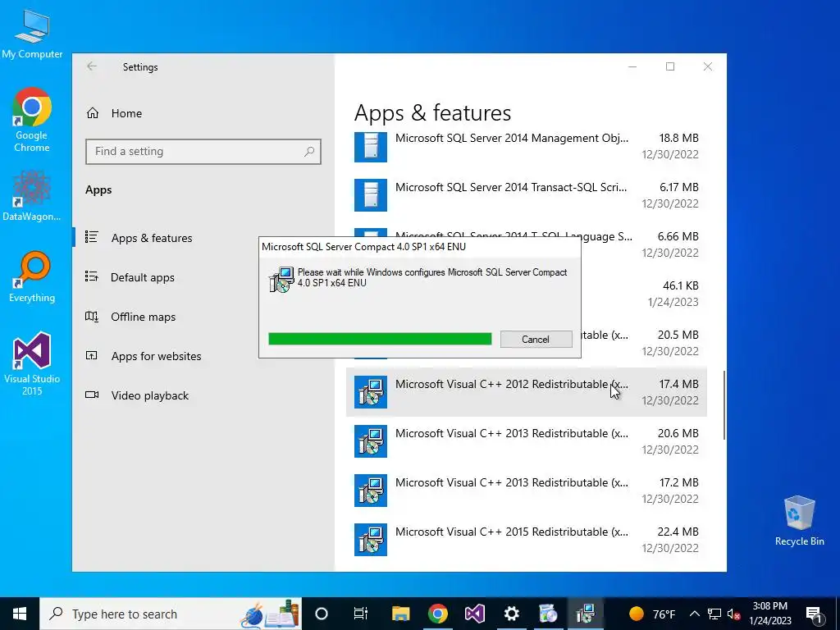Click icon of SQL Server 2014 Transact-SQL entry
This screenshot has width=840, height=630.
(x=370, y=195)
